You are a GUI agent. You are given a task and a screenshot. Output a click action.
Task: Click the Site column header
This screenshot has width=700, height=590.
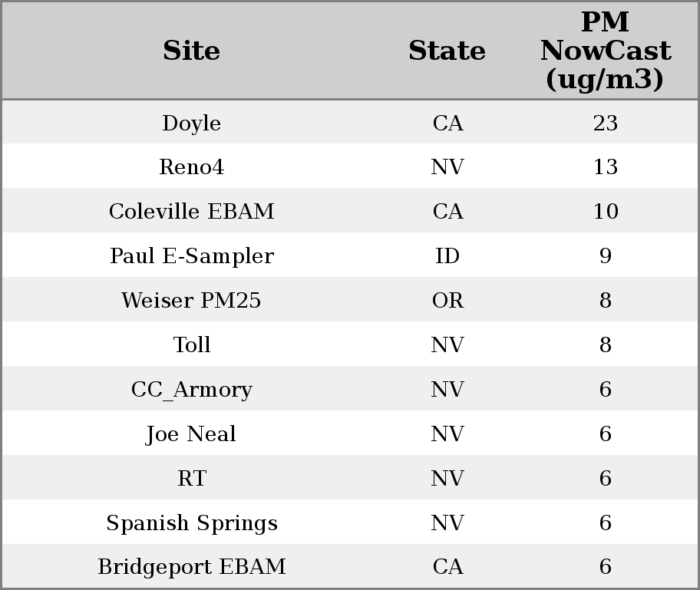[x=192, y=51]
